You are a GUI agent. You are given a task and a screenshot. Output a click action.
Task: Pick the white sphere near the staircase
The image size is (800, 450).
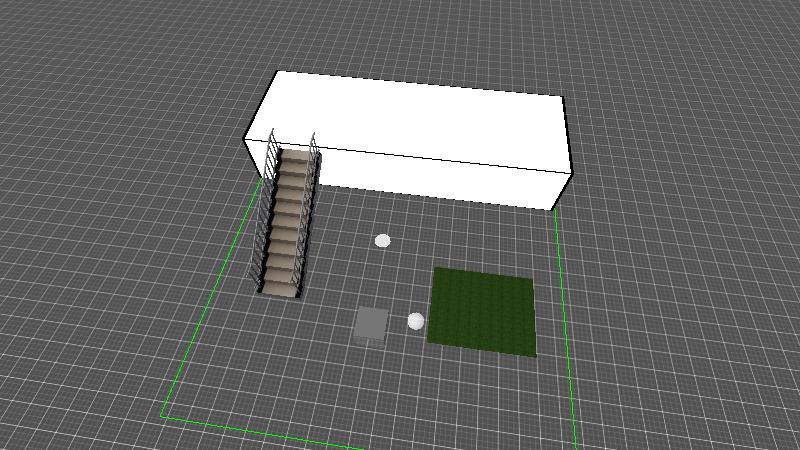[x=382, y=240]
